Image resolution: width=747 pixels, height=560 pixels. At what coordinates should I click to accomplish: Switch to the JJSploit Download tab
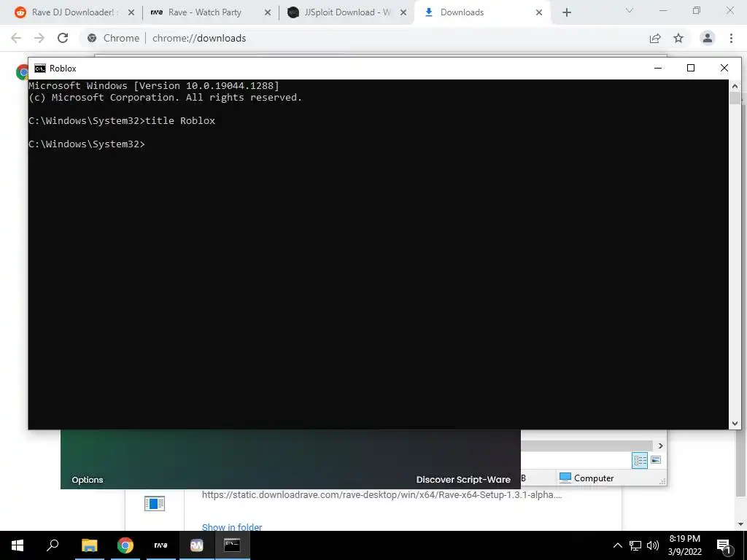345,12
